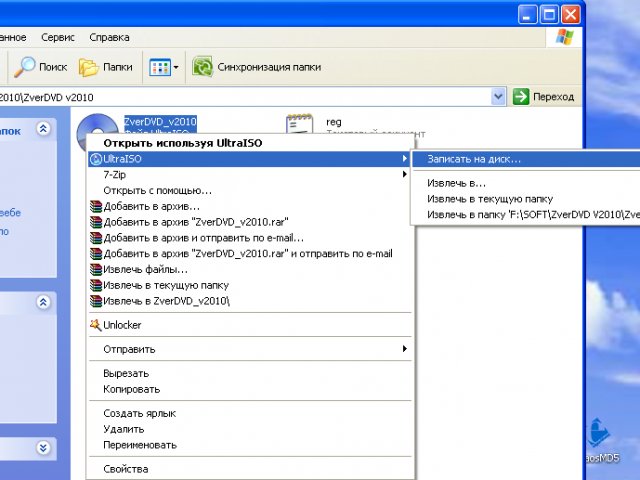Choose 'Извлечь в папку F:\SOFT\ZverDVD' entry
This screenshot has width=640, height=480.
(x=526, y=215)
